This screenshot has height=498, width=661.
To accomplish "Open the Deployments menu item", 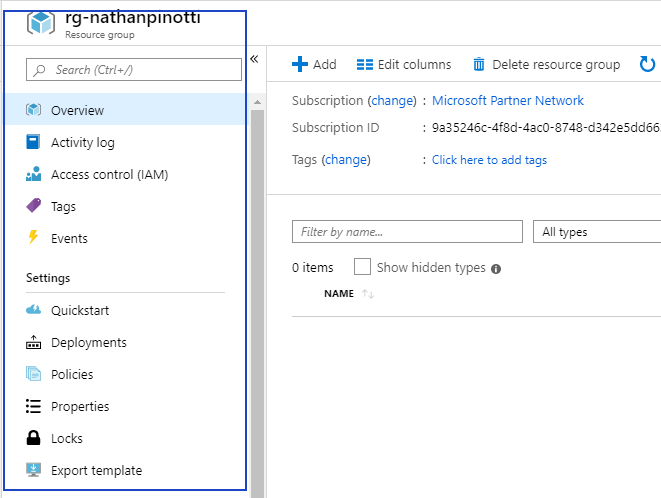I will coord(125,342).
